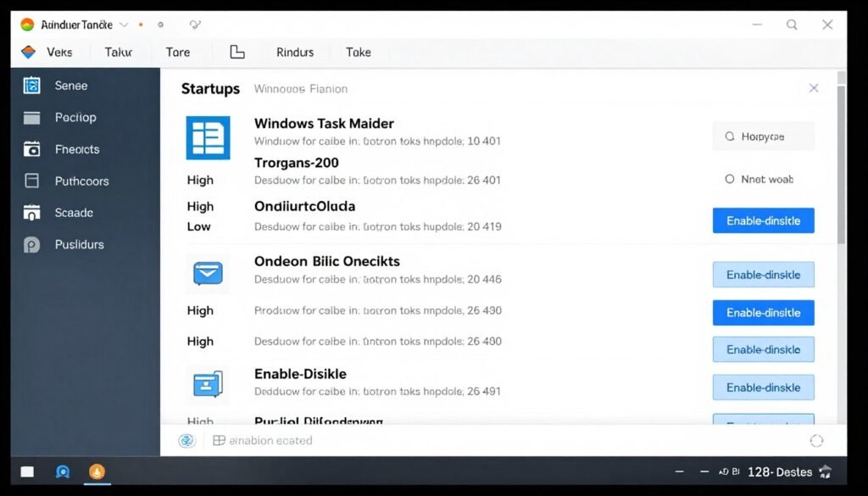This screenshot has width=868, height=496.
Task: Select the Nnet woab radio button
Action: (x=730, y=179)
